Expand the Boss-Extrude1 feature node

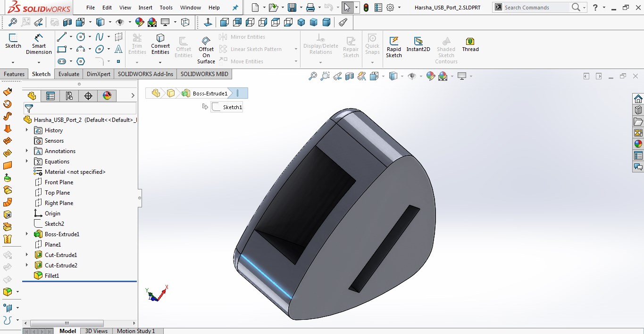[x=26, y=234]
